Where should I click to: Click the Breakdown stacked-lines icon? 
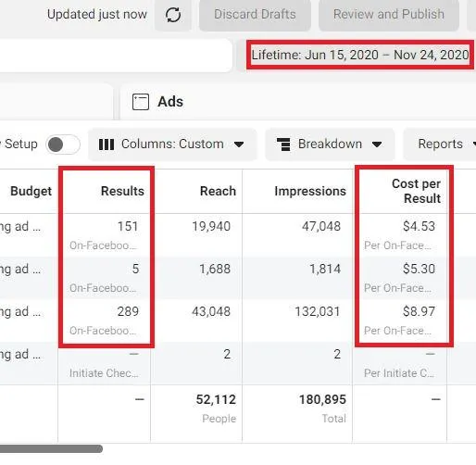[283, 145]
